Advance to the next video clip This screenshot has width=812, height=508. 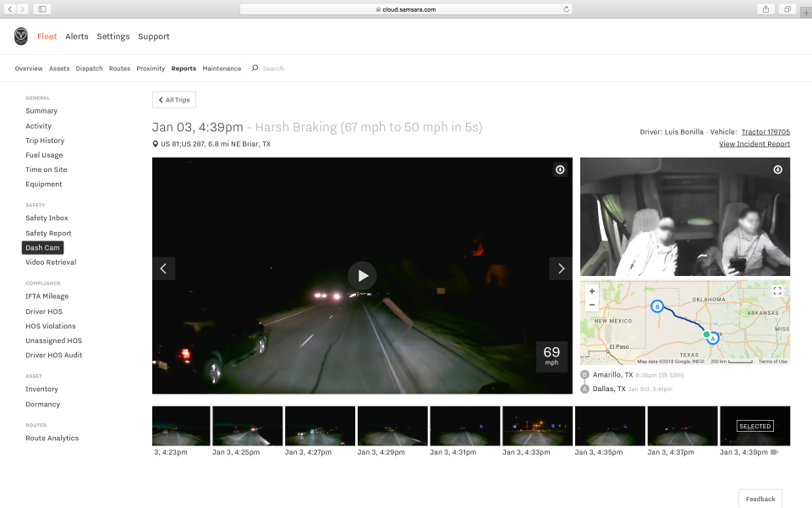[x=560, y=268]
